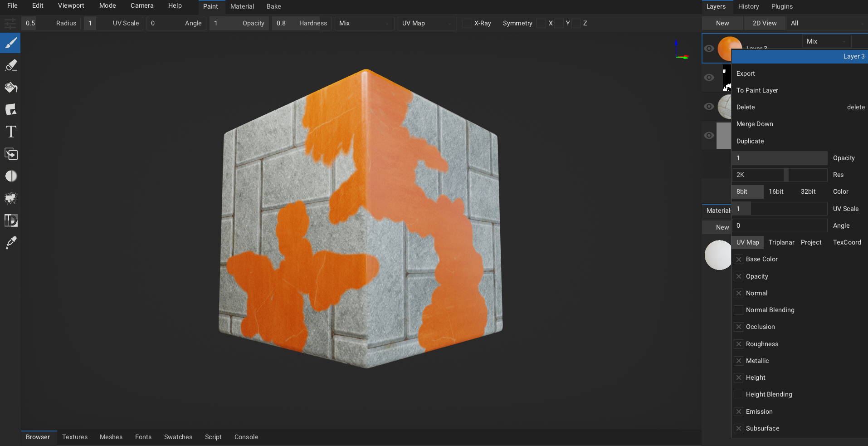Enable the Normal Blending checkbox
Viewport: 868px width, 446px height.
click(x=739, y=310)
